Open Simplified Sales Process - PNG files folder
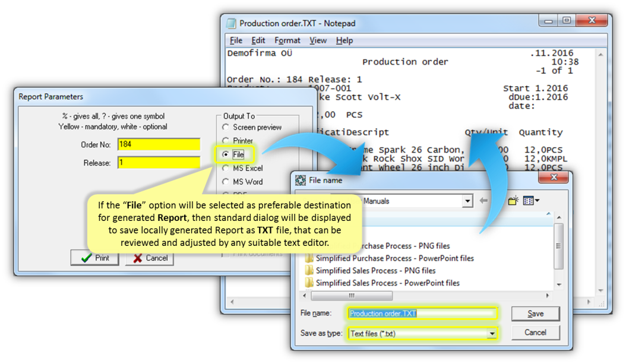The height and width of the screenshot is (364, 626). pyautogui.click(x=370, y=271)
